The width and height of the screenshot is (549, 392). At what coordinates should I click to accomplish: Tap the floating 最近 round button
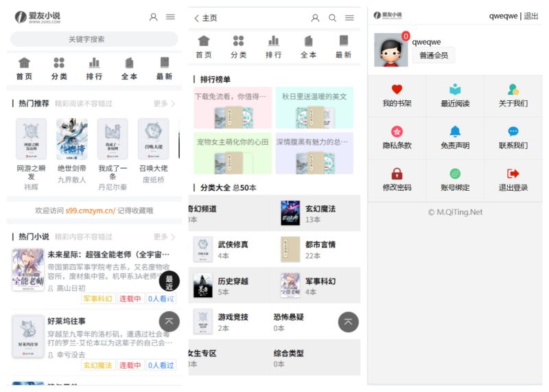tap(170, 281)
